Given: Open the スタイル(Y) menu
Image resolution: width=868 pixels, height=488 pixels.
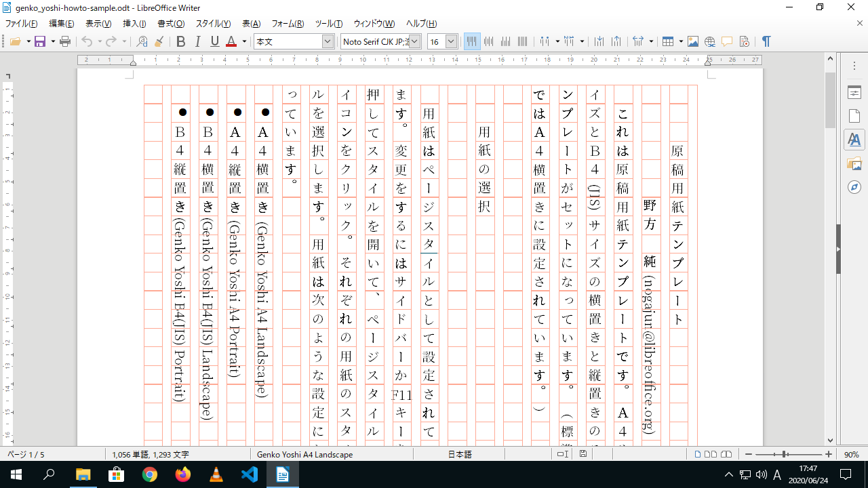Looking at the screenshot, I should pos(214,24).
